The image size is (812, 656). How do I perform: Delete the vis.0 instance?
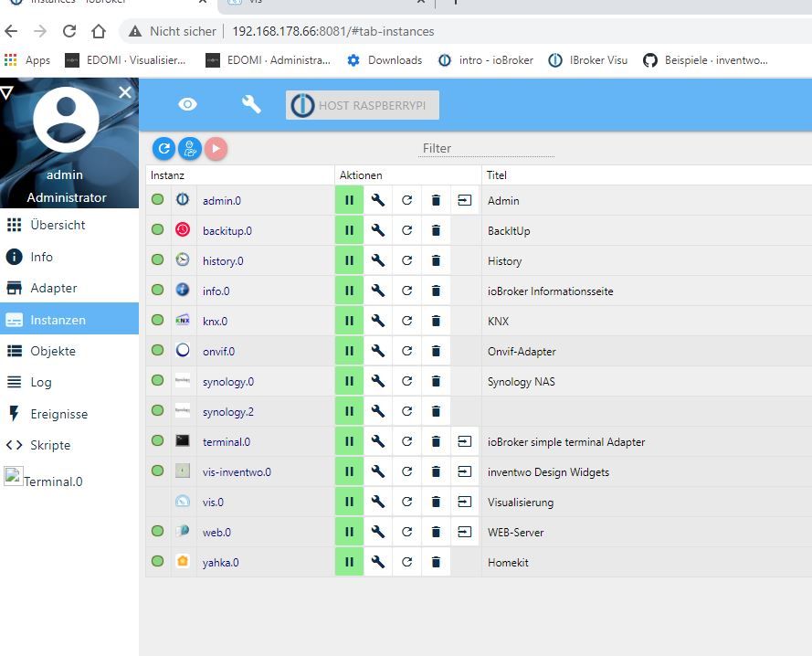pyautogui.click(x=436, y=502)
